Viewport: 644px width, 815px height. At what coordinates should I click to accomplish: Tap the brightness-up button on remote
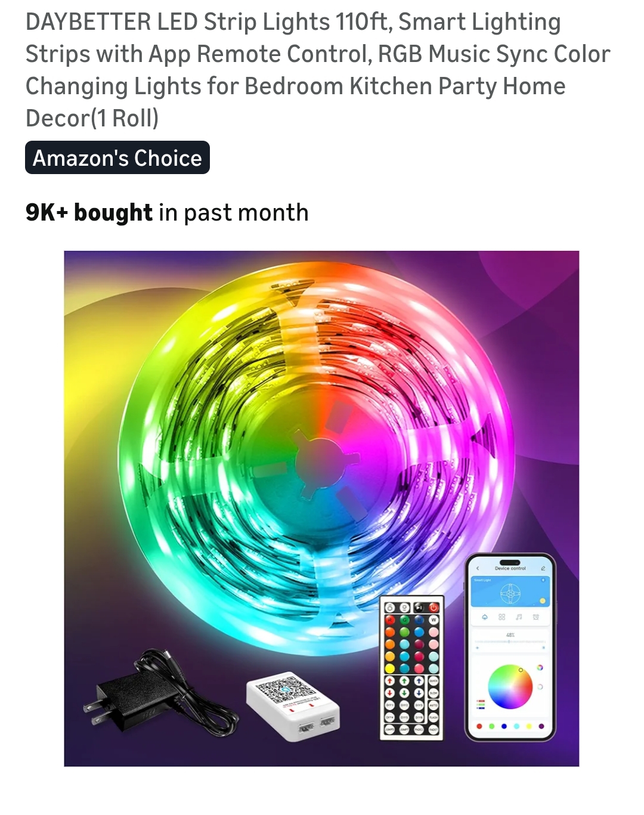tap(389, 608)
